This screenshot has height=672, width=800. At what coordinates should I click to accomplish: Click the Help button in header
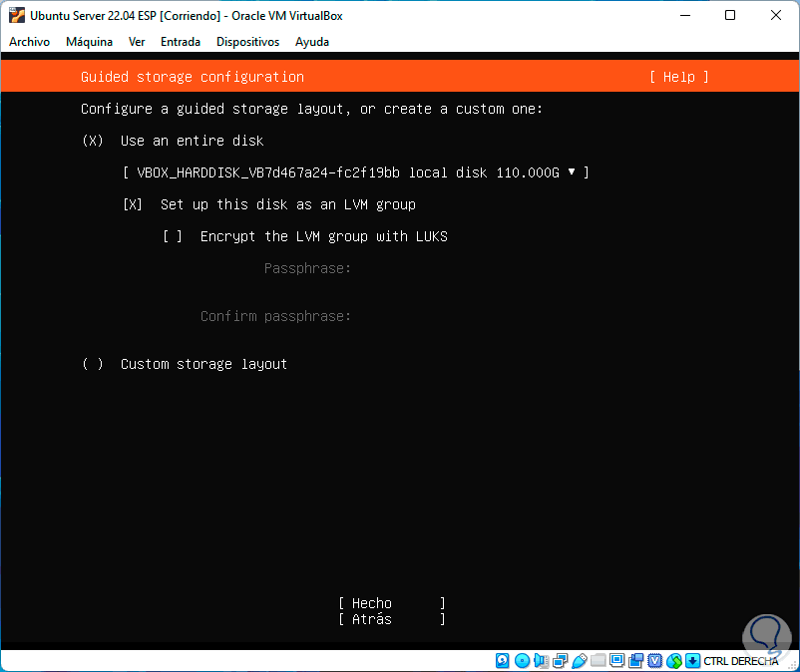679,77
